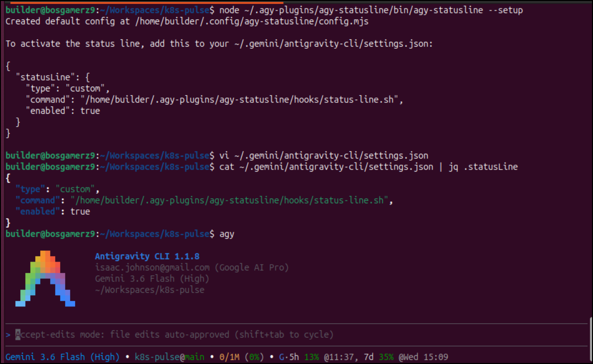Click the green status-line.sh path in jq output
This screenshot has height=364, width=593.
[x=229, y=200]
